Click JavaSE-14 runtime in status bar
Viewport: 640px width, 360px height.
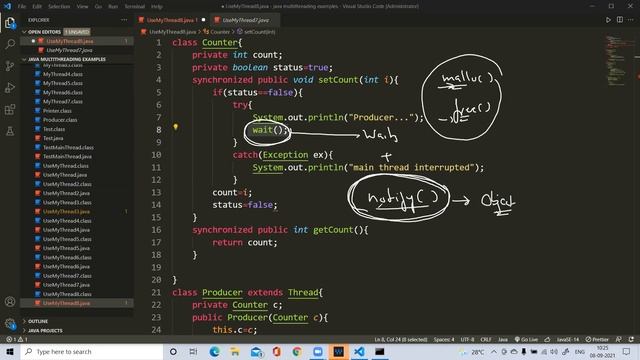(x=568, y=339)
